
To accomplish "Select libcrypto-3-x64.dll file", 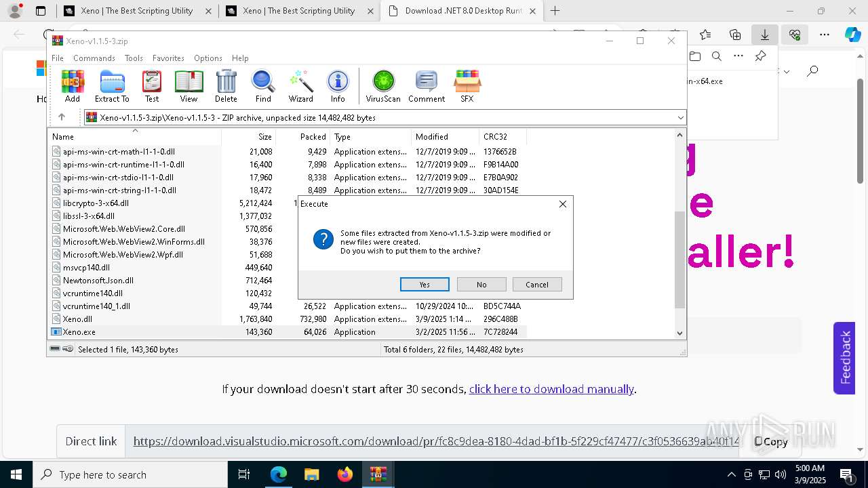I will pyautogui.click(x=96, y=203).
